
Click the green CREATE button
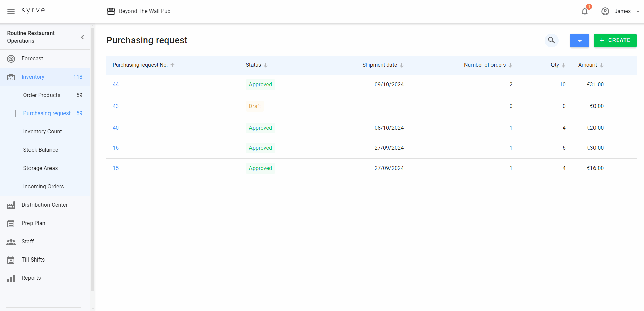click(615, 40)
